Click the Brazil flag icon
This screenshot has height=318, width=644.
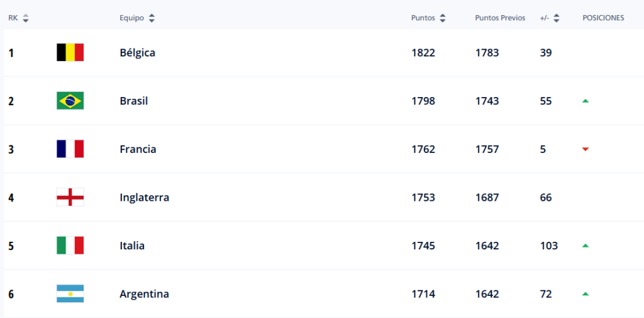[70, 101]
